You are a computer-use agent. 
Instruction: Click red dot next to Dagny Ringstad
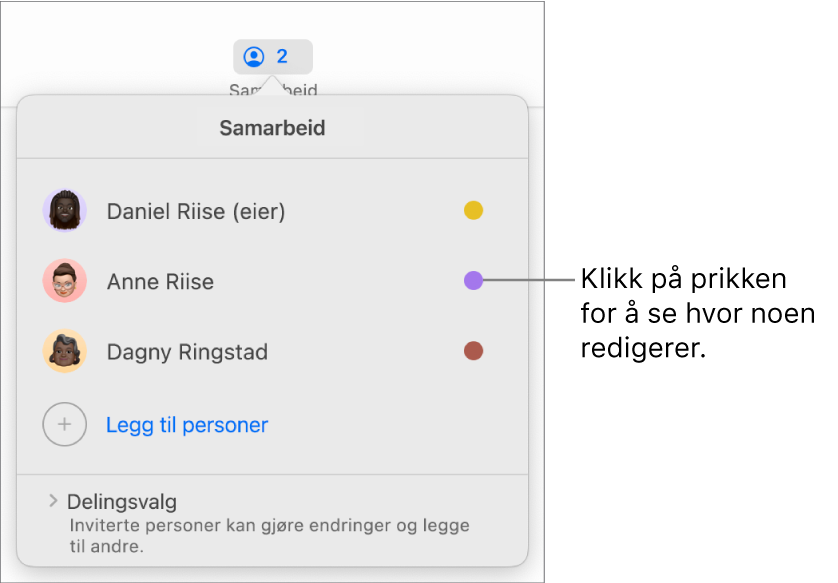[x=474, y=351]
